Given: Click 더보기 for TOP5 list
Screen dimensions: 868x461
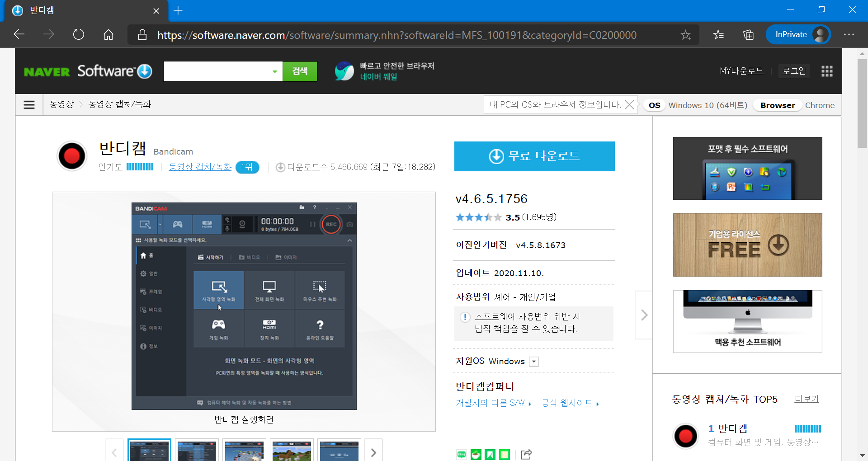Looking at the screenshot, I should click(x=807, y=399).
